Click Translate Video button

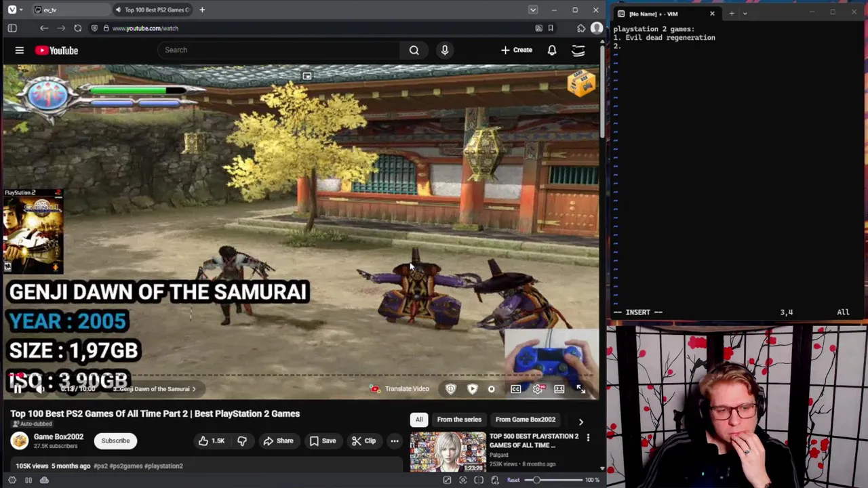point(401,388)
